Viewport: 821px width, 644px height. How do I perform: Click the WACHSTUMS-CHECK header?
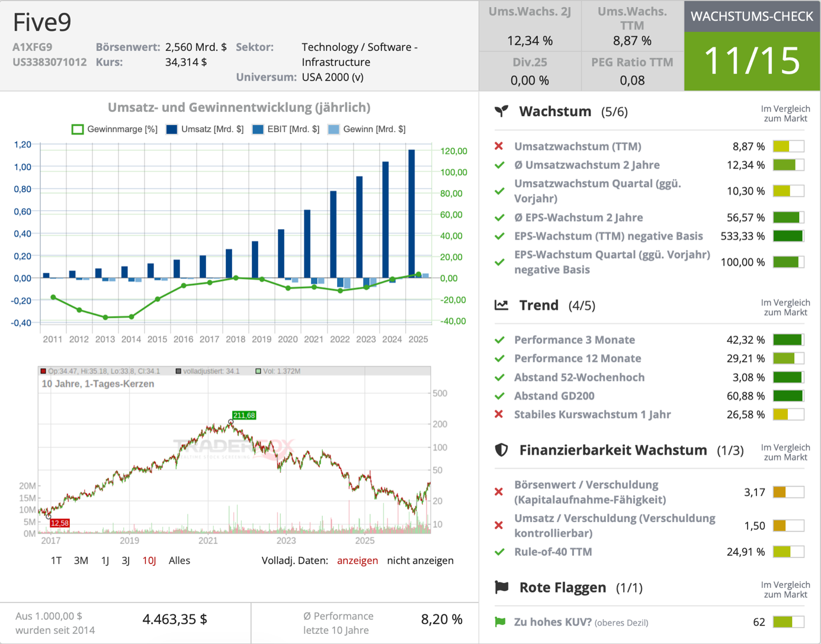click(x=752, y=17)
